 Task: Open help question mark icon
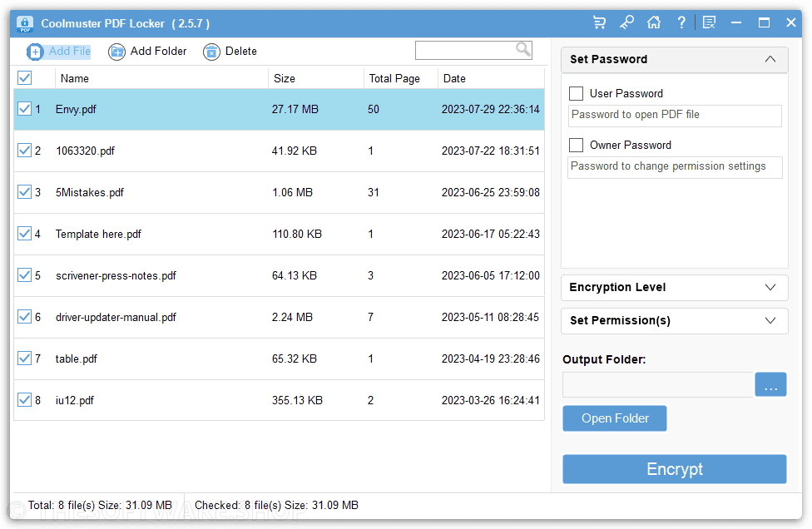coord(681,22)
